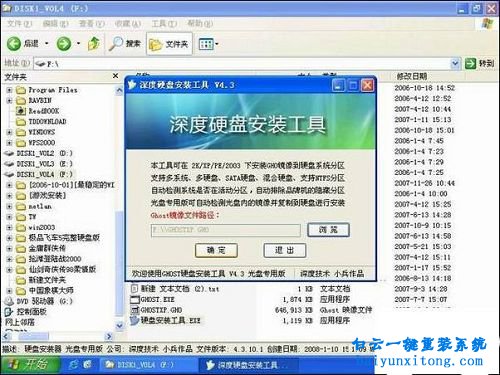The image size is (500, 375).
Task: Open the Edit menu
Action: pos(55,23)
